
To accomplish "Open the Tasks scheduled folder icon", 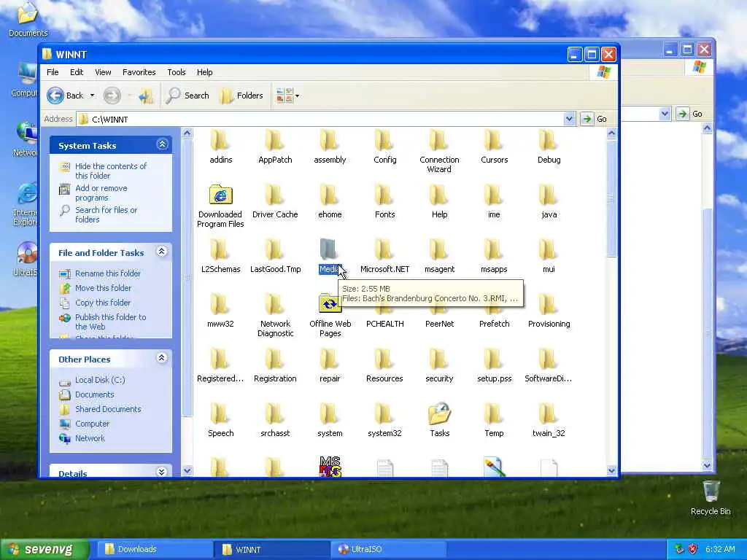I will (439, 420).
